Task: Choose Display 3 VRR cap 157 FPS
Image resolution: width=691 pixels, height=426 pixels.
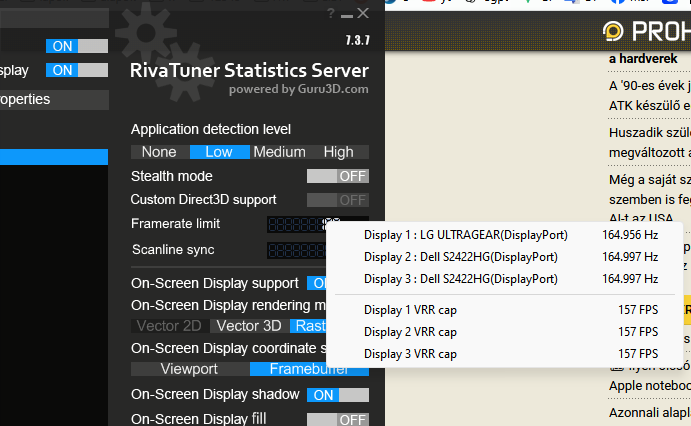Action: point(510,353)
